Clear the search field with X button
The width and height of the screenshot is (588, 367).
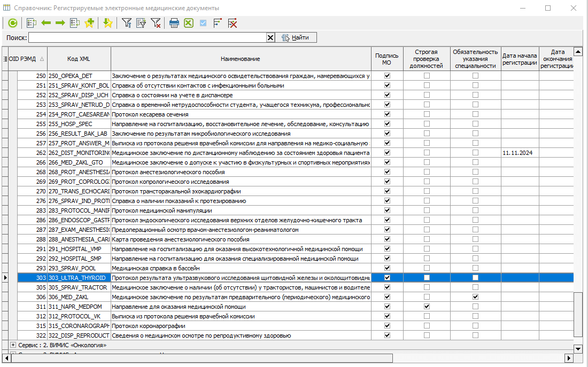pos(270,37)
